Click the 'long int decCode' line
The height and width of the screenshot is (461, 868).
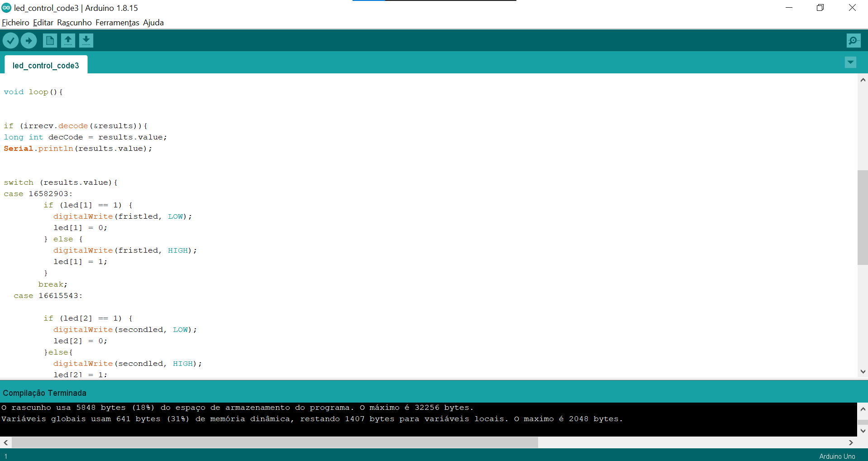coord(86,137)
